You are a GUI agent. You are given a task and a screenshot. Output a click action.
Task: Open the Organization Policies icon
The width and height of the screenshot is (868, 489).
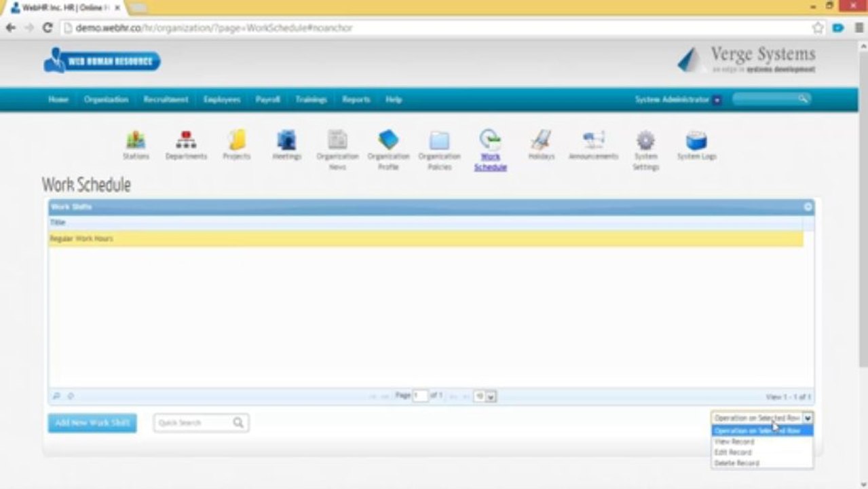[x=439, y=140]
